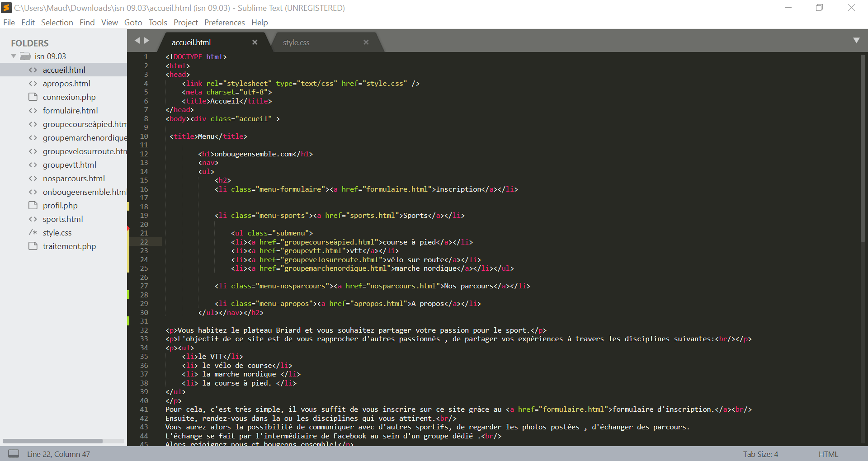868x461 pixels.
Task: Open the tab list dropdown arrow
Action: pyautogui.click(x=856, y=41)
